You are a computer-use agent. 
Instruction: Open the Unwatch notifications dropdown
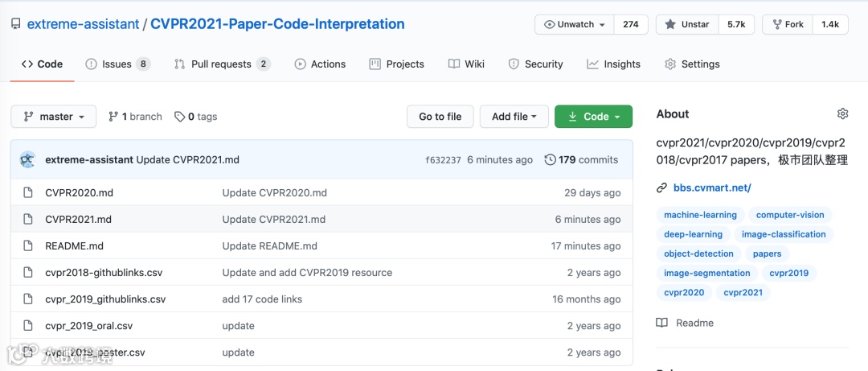575,24
